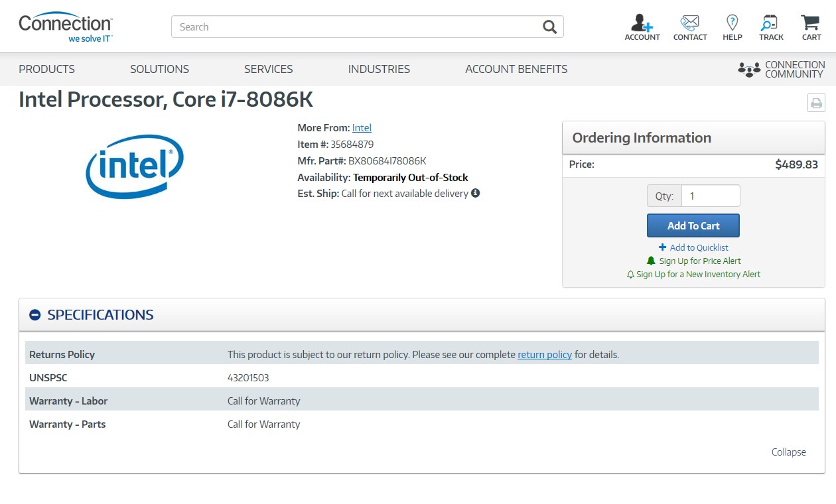
Task: Click the Est. Ship info icon
Action: point(475,194)
